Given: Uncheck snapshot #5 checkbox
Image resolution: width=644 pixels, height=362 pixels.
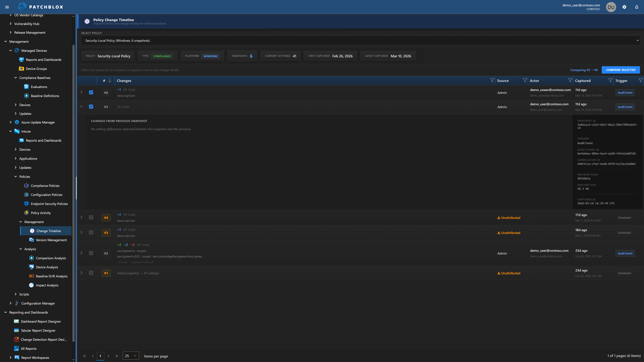Looking at the screenshot, I should pos(91,107).
